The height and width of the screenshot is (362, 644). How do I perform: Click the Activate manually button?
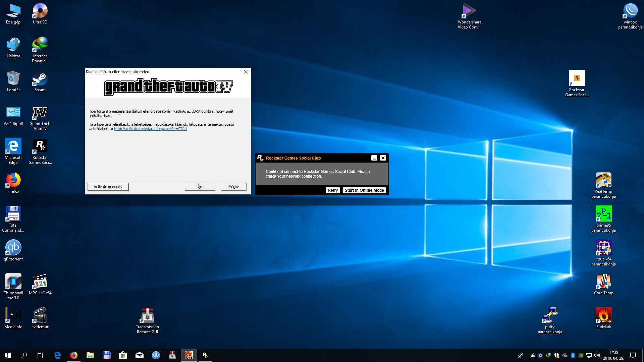tap(108, 187)
